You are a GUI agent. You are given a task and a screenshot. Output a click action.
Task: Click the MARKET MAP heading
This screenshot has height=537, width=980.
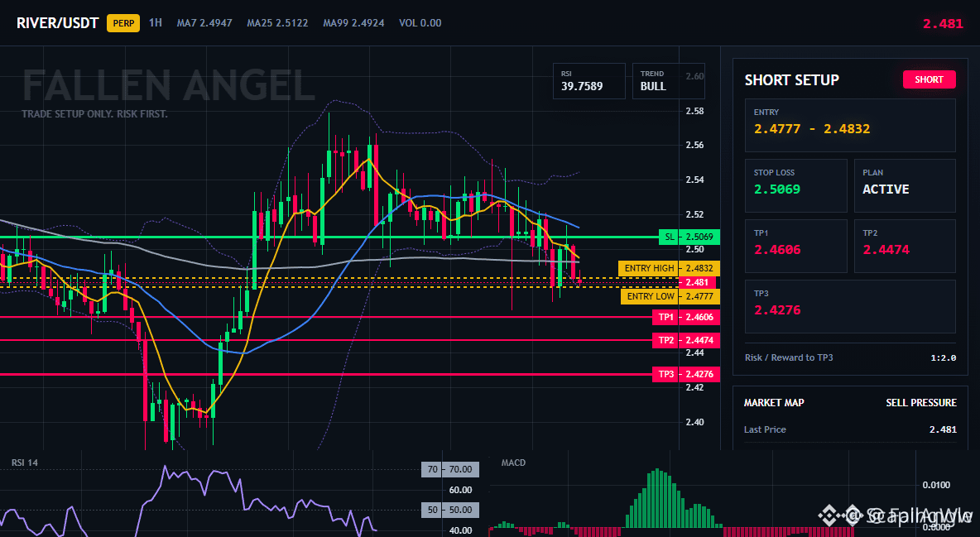pyautogui.click(x=774, y=403)
